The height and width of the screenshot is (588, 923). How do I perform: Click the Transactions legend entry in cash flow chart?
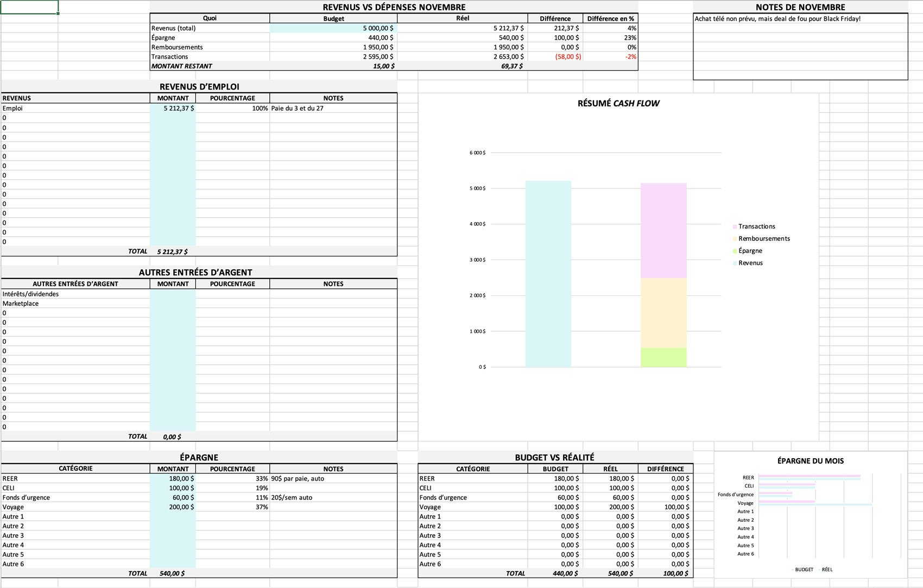point(756,226)
